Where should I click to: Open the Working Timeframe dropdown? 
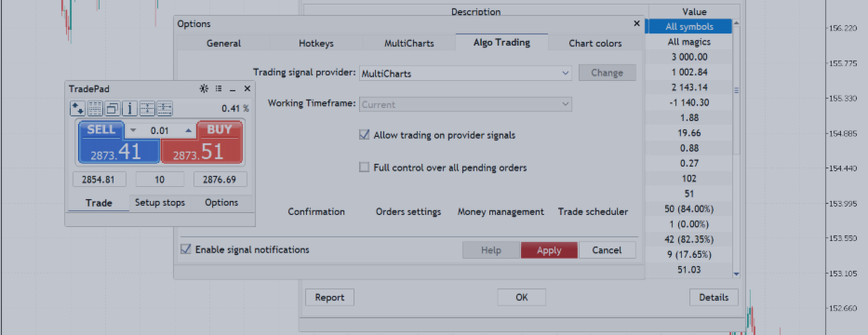(x=465, y=104)
